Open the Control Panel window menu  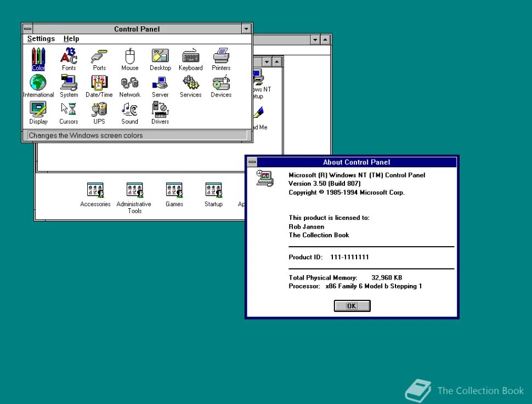tap(27, 29)
